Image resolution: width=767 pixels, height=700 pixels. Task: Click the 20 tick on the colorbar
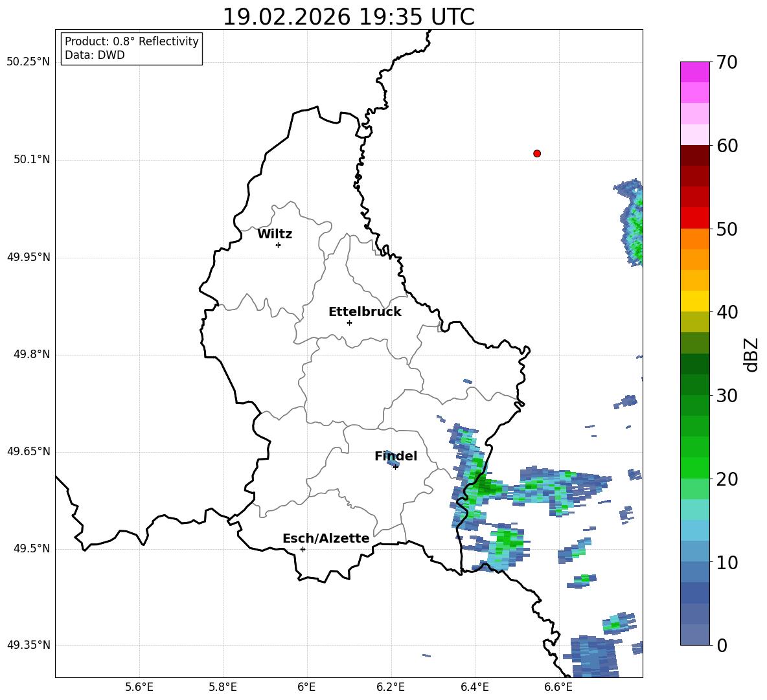(727, 479)
